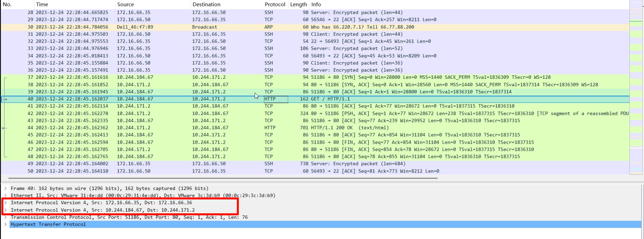Click the Length column header
The width and height of the screenshot is (644, 239).
coord(298,4)
